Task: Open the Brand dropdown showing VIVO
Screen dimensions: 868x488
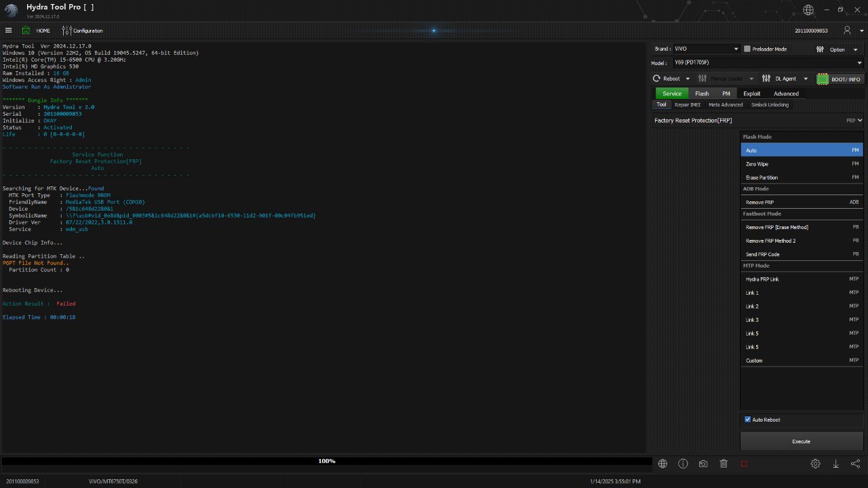Action: 705,49
